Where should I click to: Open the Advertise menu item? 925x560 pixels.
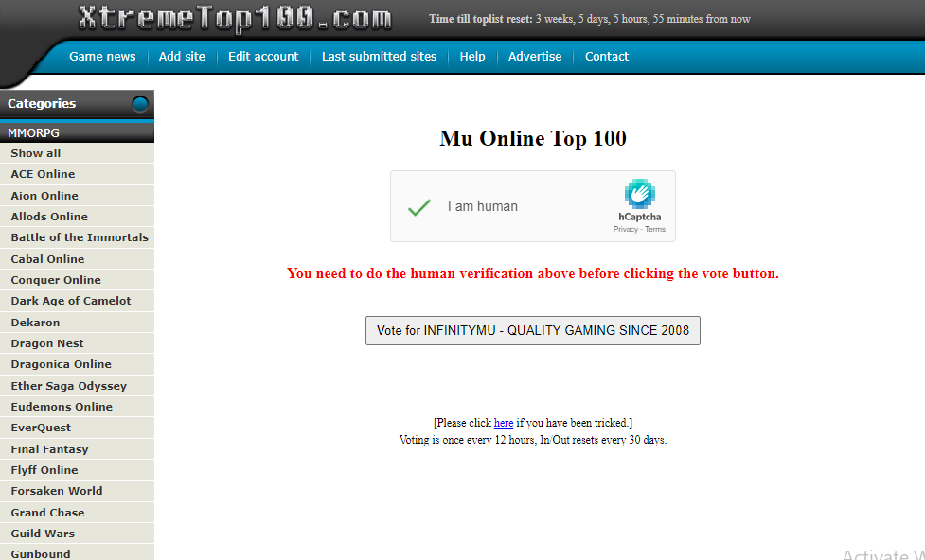click(x=535, y=57)
